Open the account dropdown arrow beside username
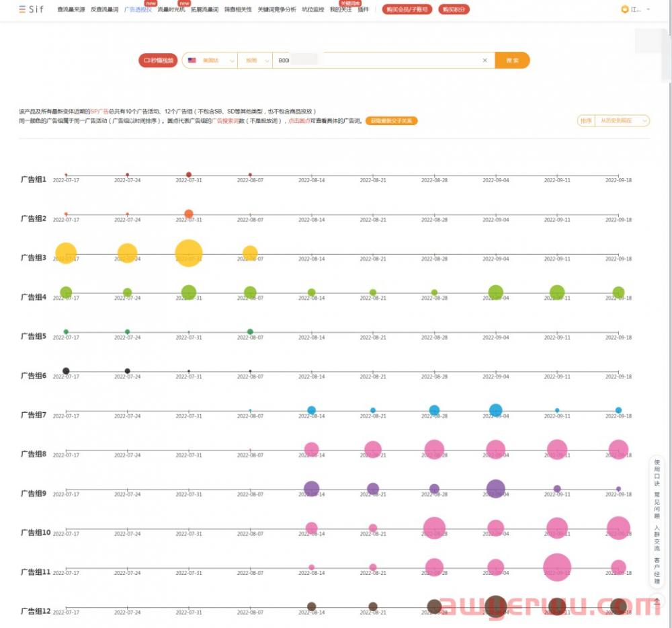 point(648,9)
